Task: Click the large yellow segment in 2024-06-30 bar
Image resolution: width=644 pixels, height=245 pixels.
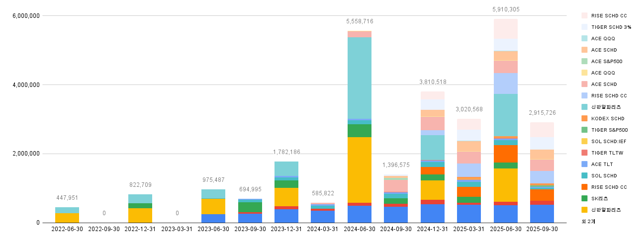Action: 360,169
